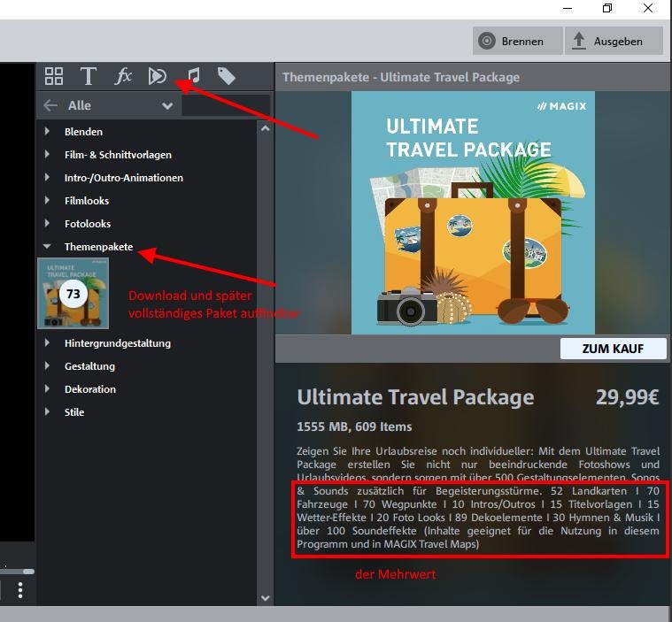The width and height of the screenshot is (672, 622).
Task: Expand the Fotolooks category
Action: coord(47,224)
